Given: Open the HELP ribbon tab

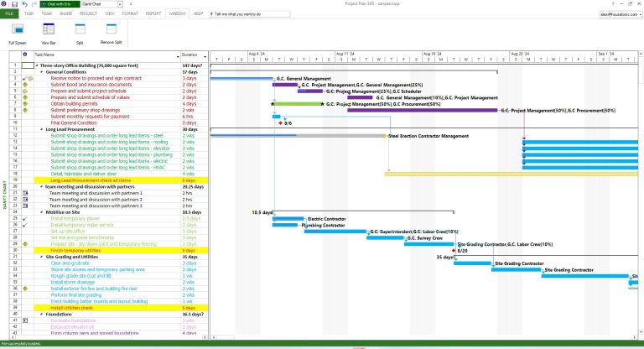Looking at the screenshot, I should click(198, 13).
